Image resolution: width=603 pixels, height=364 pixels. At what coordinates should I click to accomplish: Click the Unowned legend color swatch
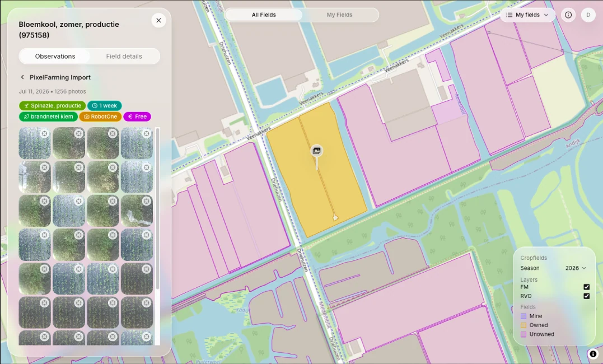tap(523, 335)
